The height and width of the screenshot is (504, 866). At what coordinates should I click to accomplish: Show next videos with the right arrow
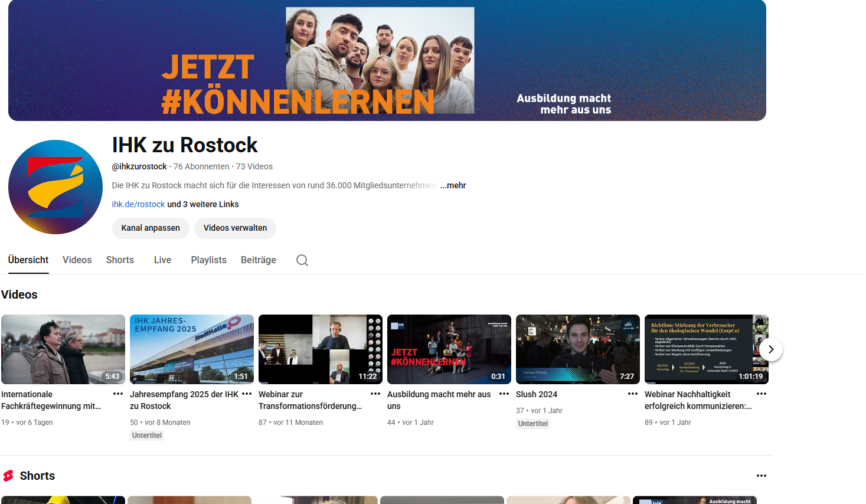[771, 349]
